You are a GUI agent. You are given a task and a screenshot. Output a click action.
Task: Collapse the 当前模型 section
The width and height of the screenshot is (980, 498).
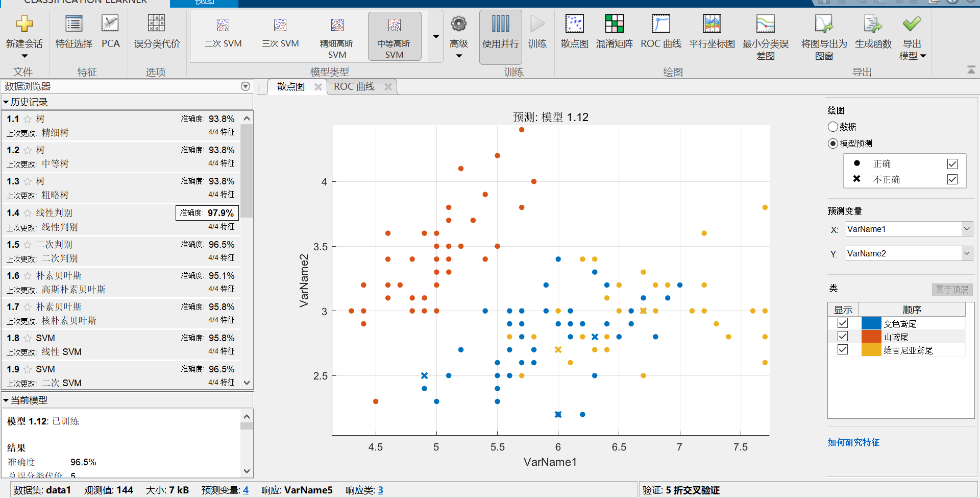pyautogui.click(x=6, y=400)
